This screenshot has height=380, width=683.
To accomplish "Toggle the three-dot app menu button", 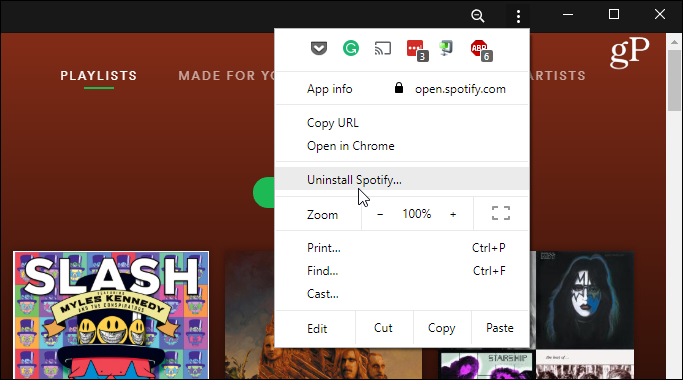I will coord(518,16).
